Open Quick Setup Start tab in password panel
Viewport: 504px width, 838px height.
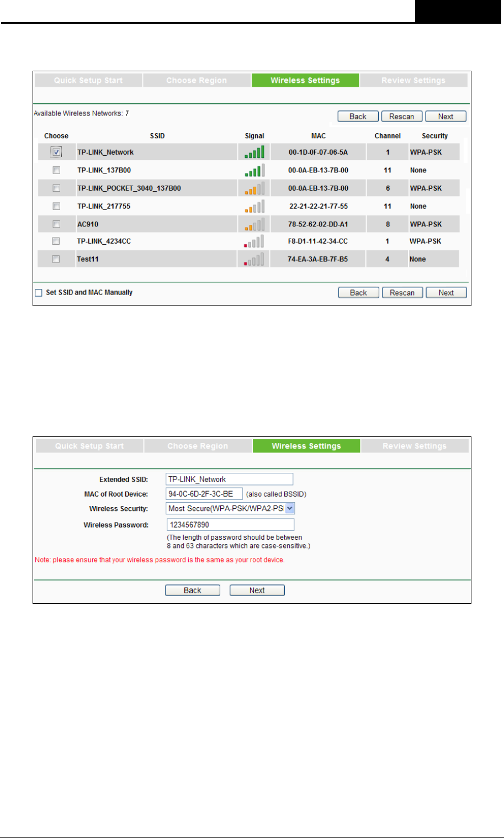(89, 446)
